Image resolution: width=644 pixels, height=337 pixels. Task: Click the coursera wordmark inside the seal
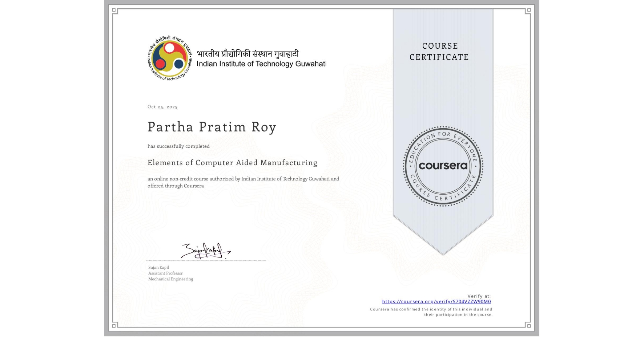point(443,166)
